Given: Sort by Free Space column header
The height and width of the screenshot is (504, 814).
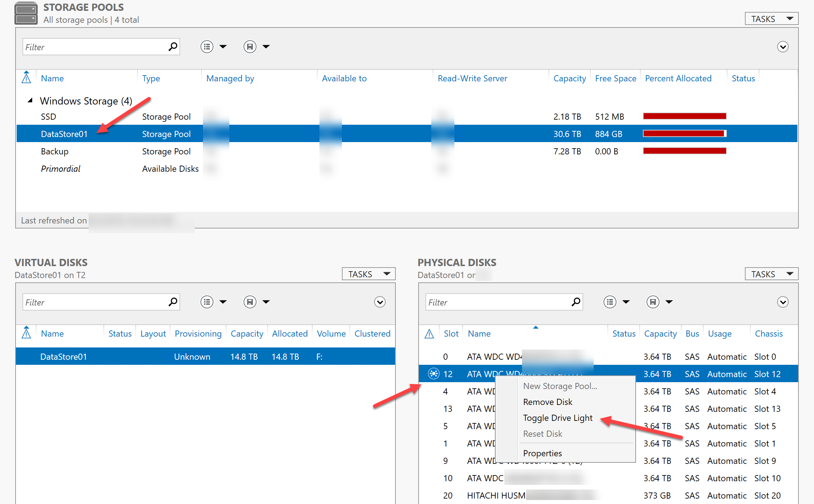Looking at the screenshot, I should click(x=615, y=78).
